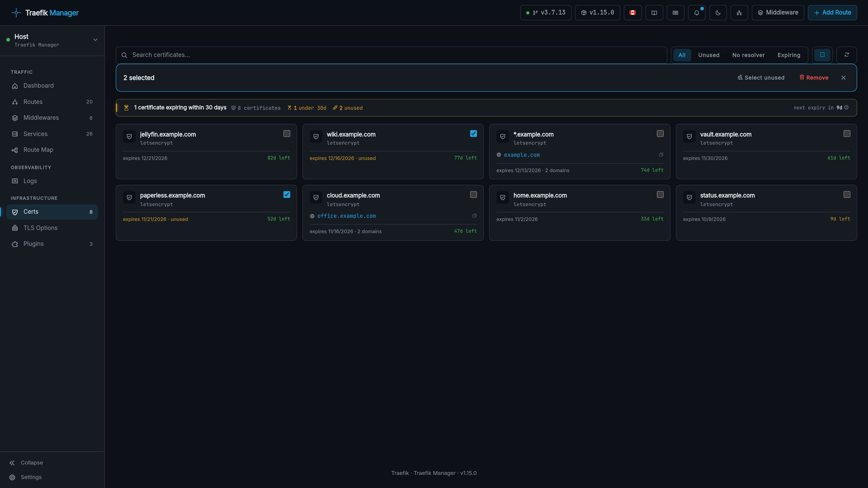
Task: Click the shield icon on jellyfin.example.com card
Action: click(x=129, y=136)
